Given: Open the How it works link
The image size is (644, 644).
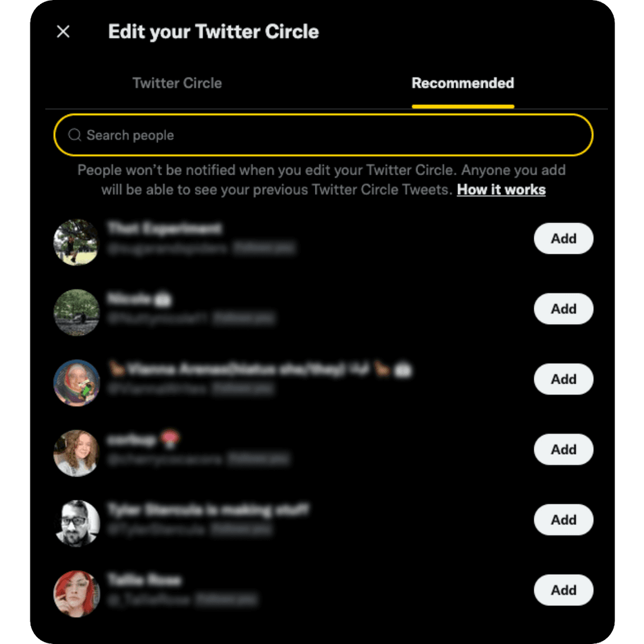Looking at the screenshot, I should pos(501,189).
